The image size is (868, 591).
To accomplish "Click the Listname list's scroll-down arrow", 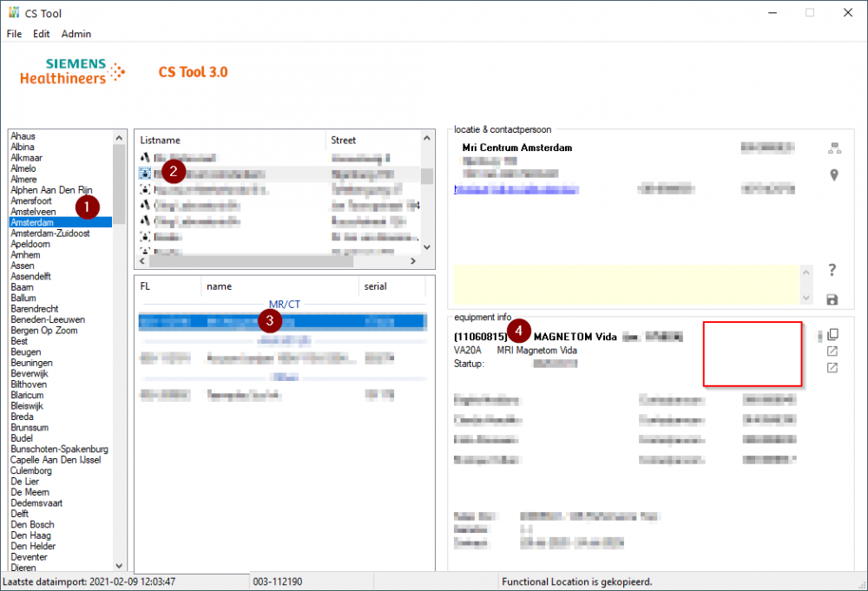I will [x=427, y=246].
